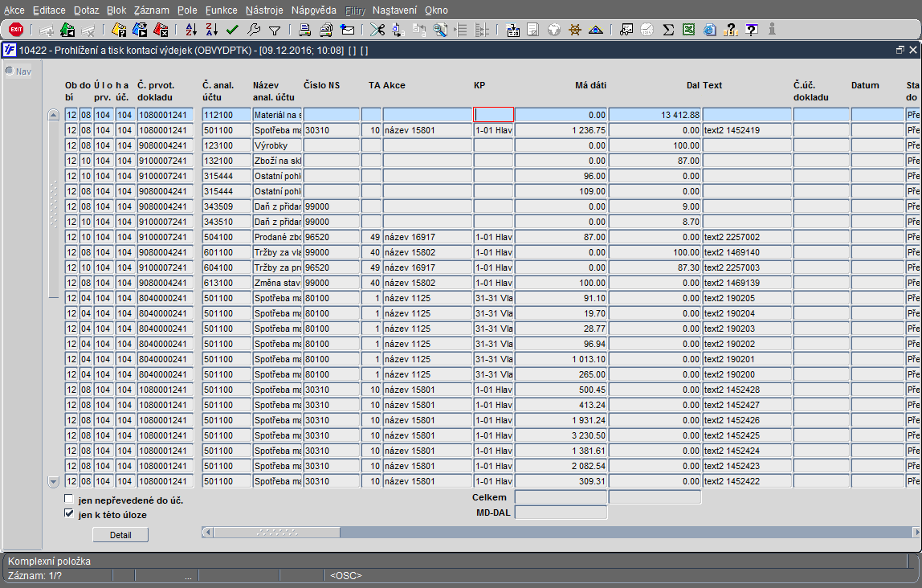
Task: Click the printer icon in the toolbar
Action: tap(304, 31)
